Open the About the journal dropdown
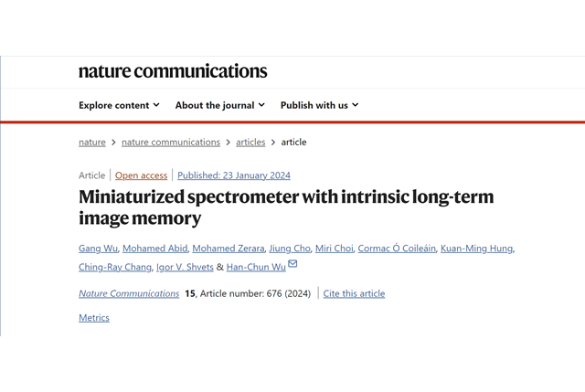 [219, 105]
